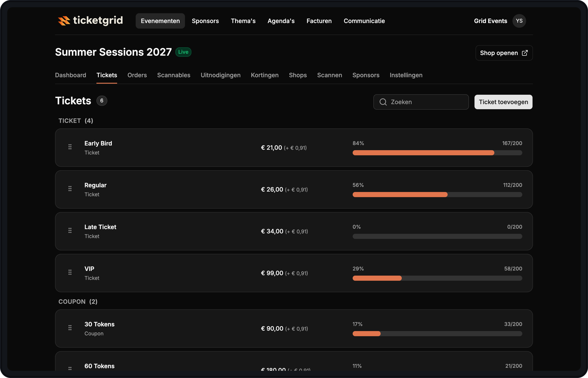Click the ticketgrid logo
Viewport: 588px width, 378px height.
[x=90, y=21]
